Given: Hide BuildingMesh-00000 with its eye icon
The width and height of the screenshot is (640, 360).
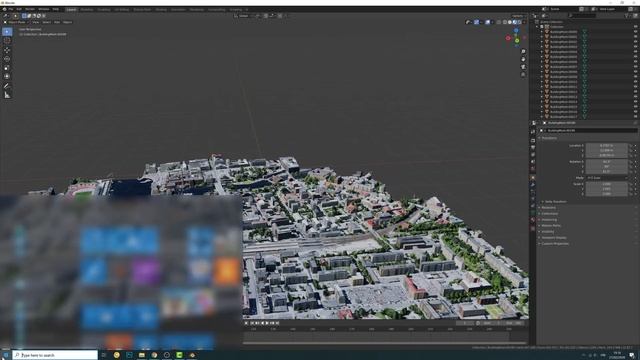Looking at the screenshot, I should tap(636, 32).
